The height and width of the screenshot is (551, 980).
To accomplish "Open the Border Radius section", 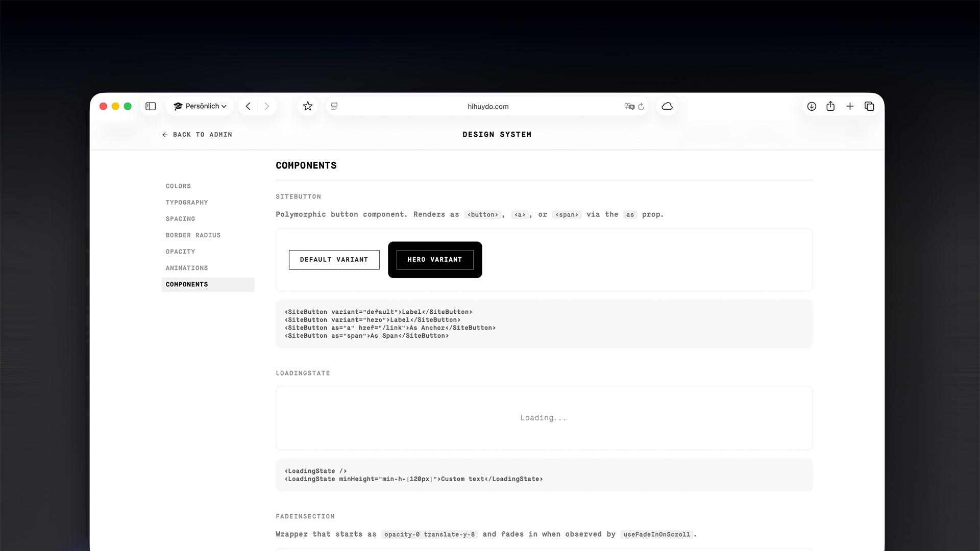I will click(x=193, y=235).
